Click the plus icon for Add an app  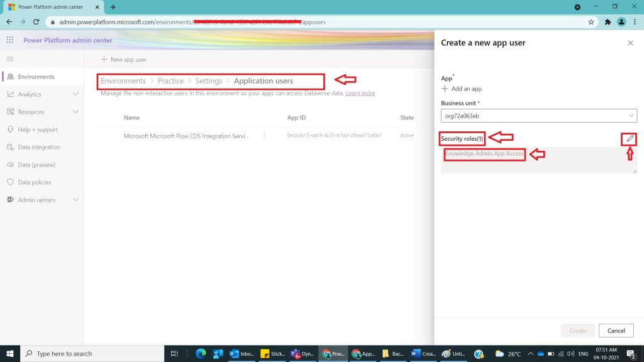445,89
